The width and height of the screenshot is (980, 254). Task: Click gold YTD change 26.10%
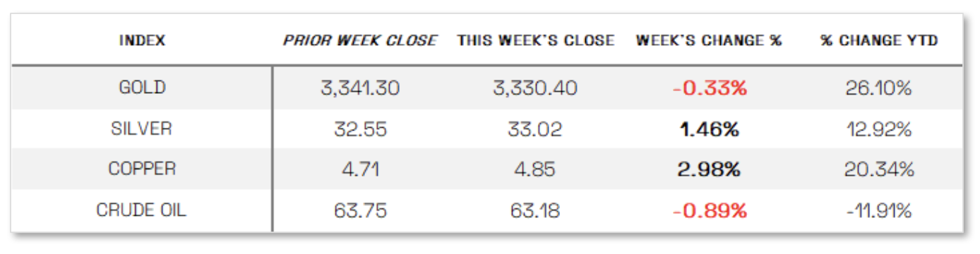pyautogui.click(x=878, y=88)
